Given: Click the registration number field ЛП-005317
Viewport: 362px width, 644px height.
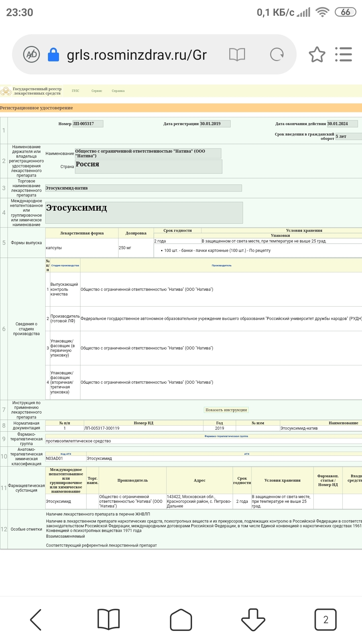Looking at the screenshot, I should coord(88,124).
